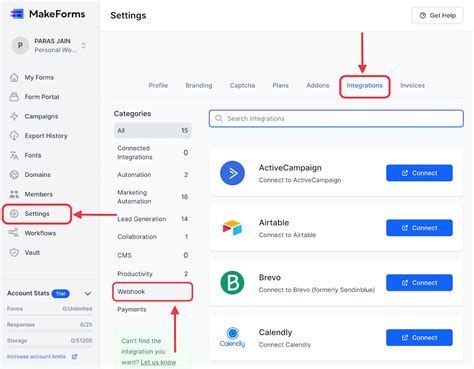Click the ActiveCampaign logo icon
The image size is (474, 369).
232,173
